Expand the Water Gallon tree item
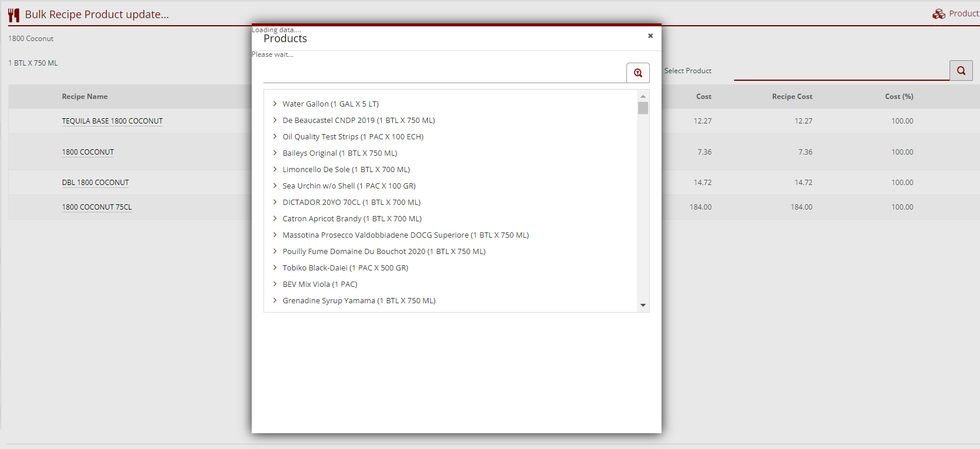980x449 pixels. point(275,104)
